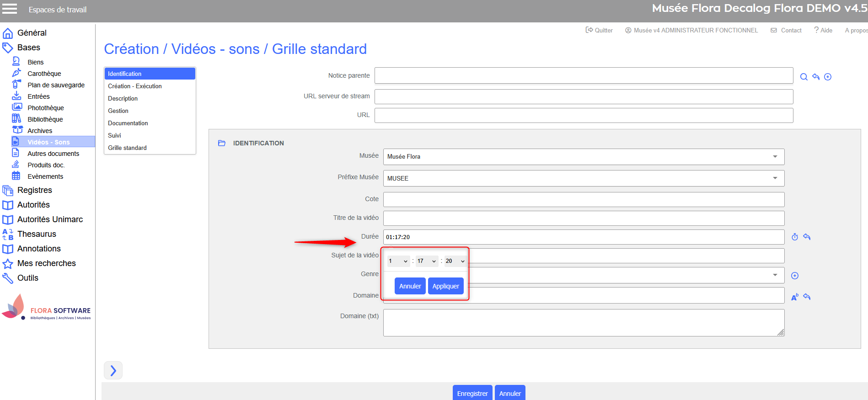
Task: Click Appliquer in the duration popup
Action: [x=445, y=286]
